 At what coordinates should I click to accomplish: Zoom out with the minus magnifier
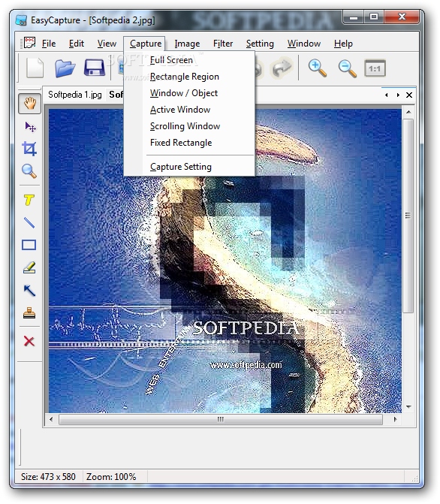point(347,68)
